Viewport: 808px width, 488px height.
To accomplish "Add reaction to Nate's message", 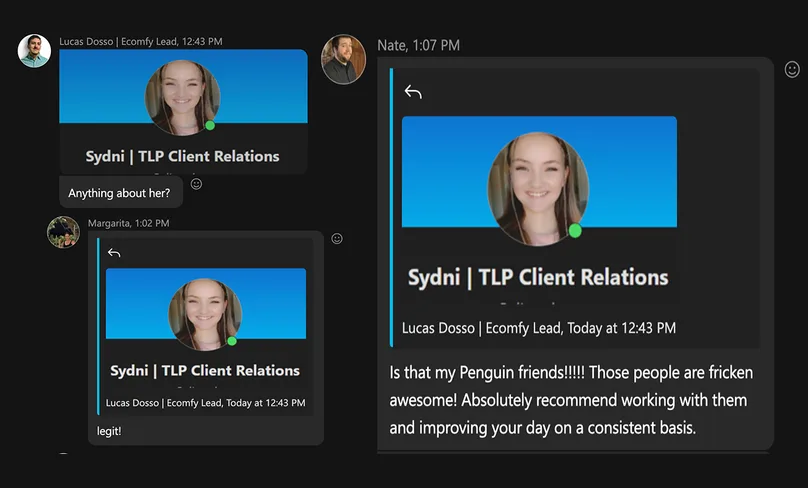I will click(792, 69).
